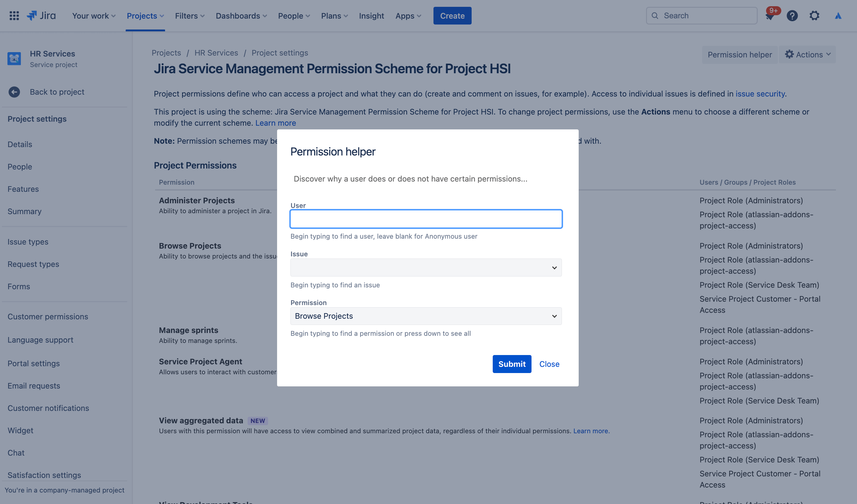Open the Actions menu dropdown

click(808, 55)
